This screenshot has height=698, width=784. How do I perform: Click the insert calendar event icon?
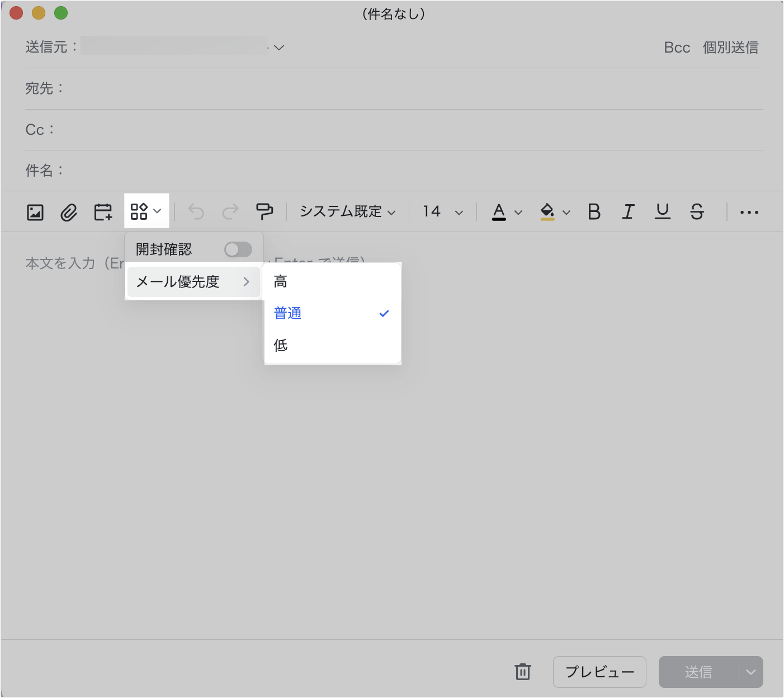(x=103, y=212)
